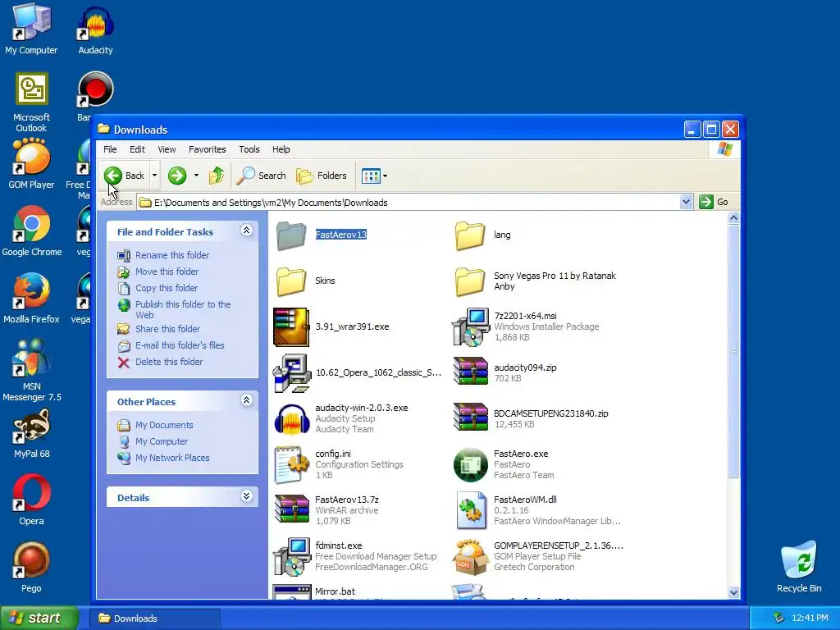Image resolution: width=840 pixels, height=630 pixels.
Task: Open the Help menu
Action: point(281,149)
